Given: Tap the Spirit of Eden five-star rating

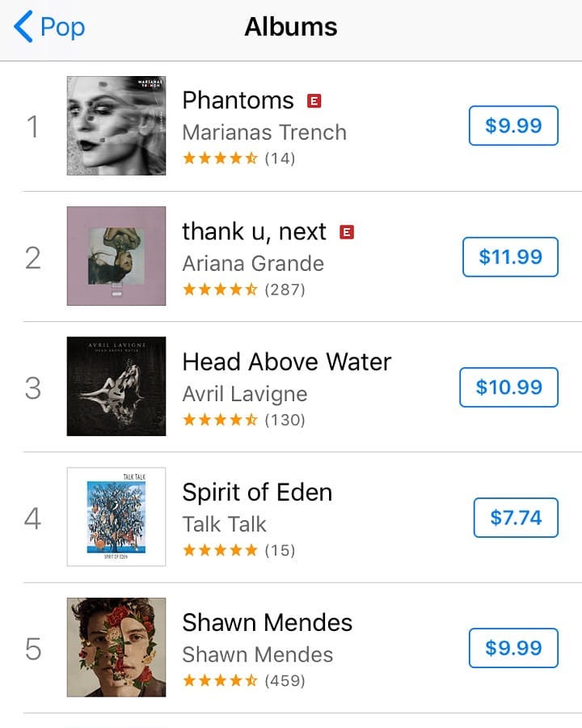Looking at the screenshot, I should click(x=238, y=551).
